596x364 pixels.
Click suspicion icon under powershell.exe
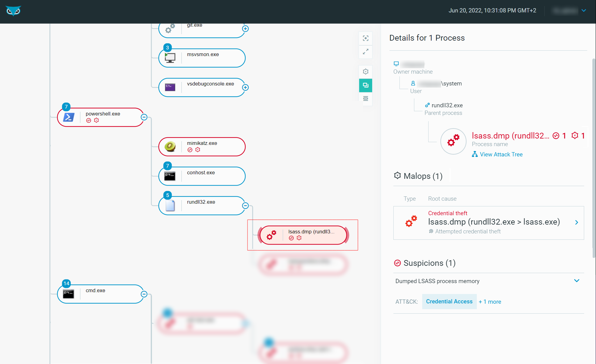tap(89, 120)
